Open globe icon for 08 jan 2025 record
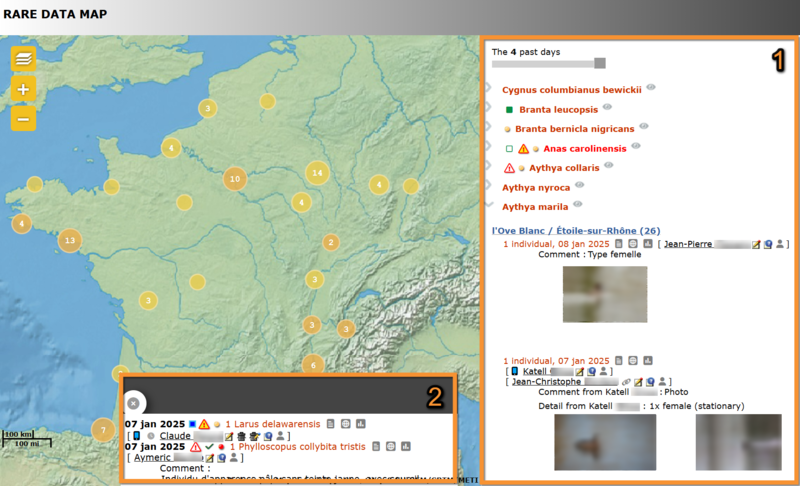This screenshot has height=486, width=800. (x=633, y=244)
